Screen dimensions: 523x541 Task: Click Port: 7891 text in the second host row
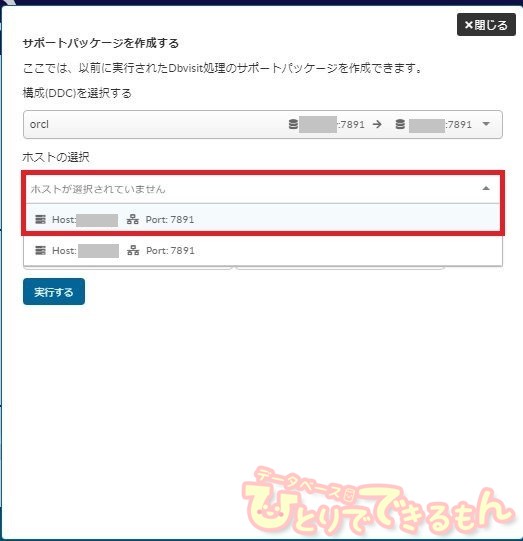170,250
